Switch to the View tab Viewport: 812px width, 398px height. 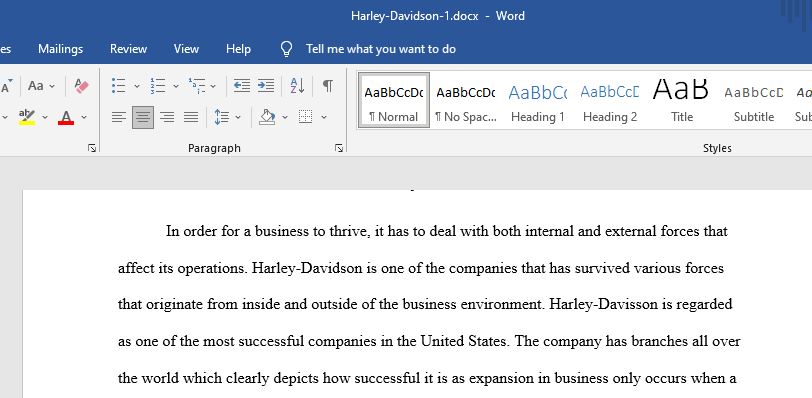pyautogui.click(x=186, y=49)
